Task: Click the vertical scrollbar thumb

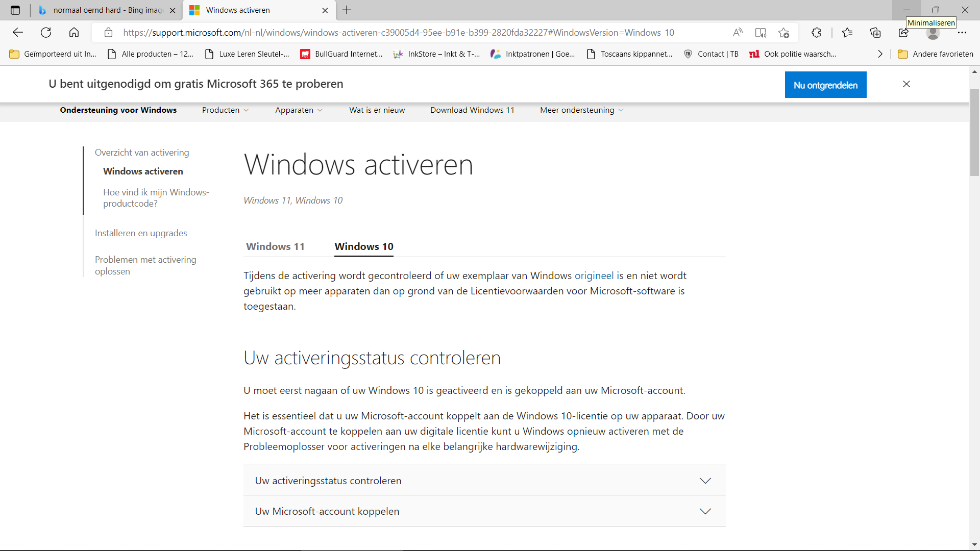Action: point(974,132)
